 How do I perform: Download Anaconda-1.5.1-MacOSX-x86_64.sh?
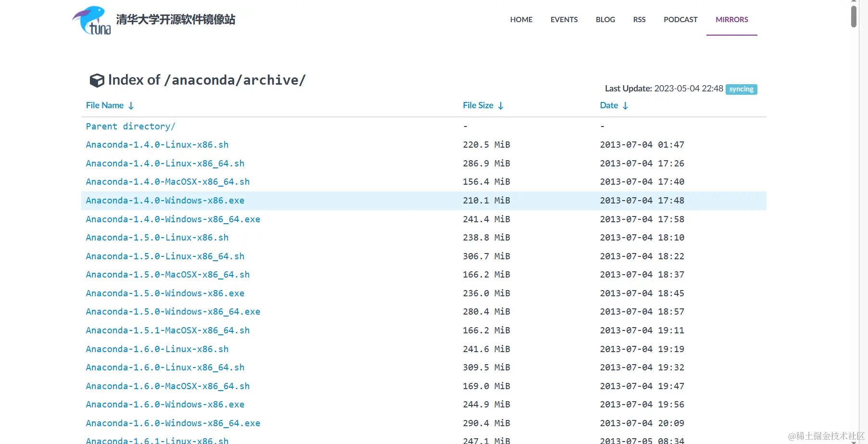(x=168, y=330)
